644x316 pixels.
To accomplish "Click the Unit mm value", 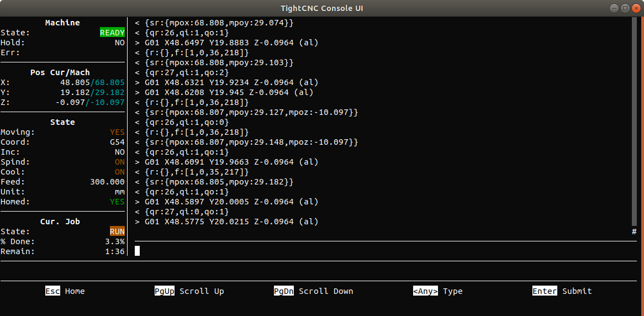I will (119, 192).
